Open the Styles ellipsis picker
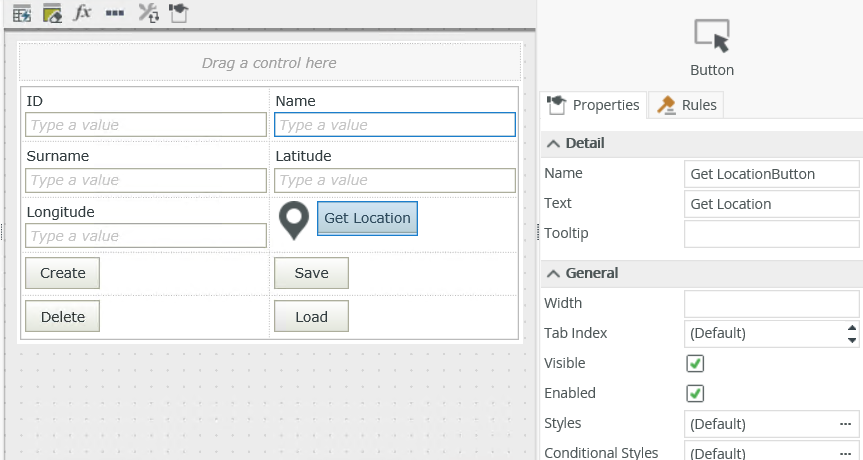The height and width of the screenshot is (460, 863). 845,424
